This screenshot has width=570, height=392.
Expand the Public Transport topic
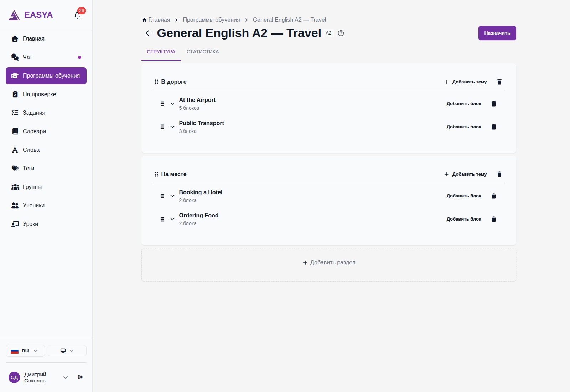(172, 127)
